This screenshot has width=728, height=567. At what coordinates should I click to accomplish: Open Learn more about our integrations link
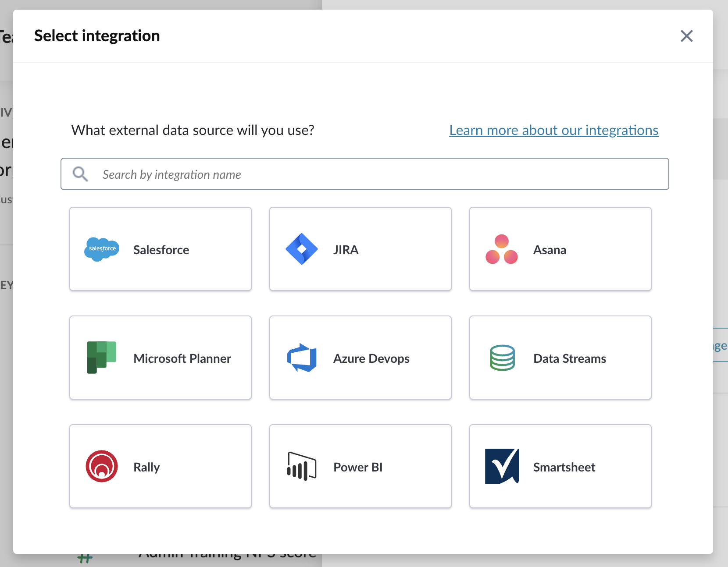click(x=554, y=130)
